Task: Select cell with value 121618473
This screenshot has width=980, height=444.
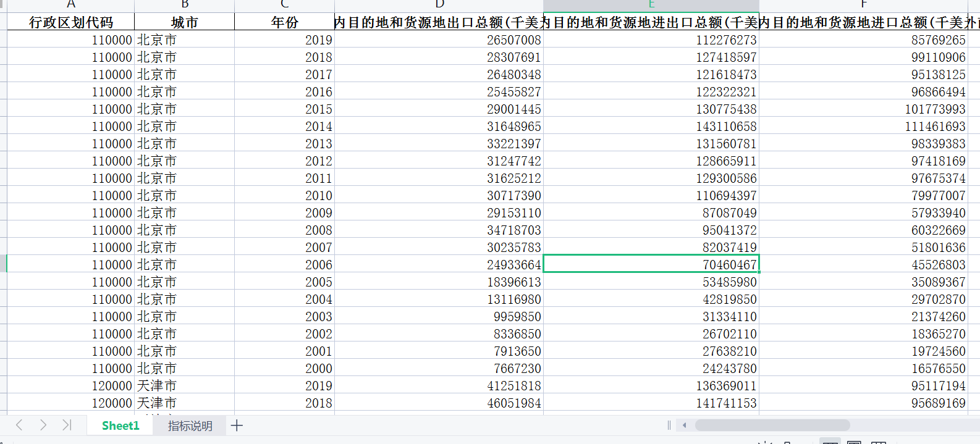Action: coord(651,74)
